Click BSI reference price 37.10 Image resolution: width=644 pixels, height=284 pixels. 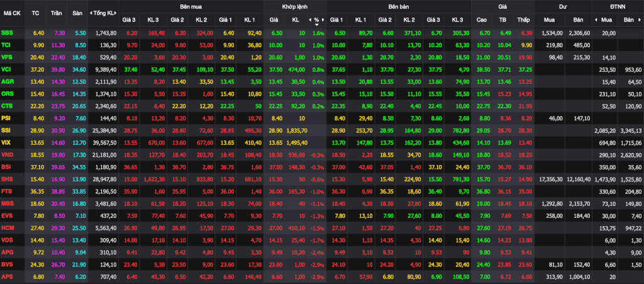[36, 166]
